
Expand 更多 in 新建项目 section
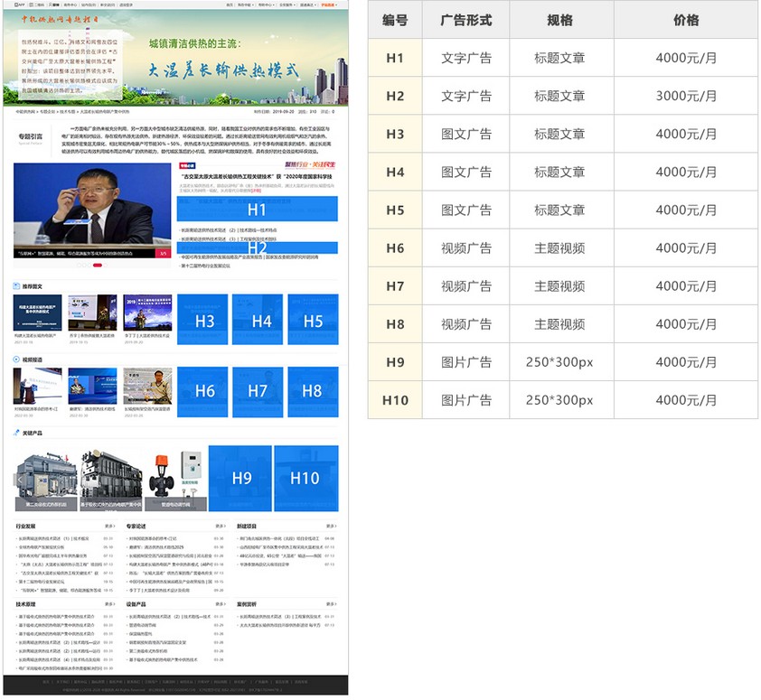[x=329, y=526]
